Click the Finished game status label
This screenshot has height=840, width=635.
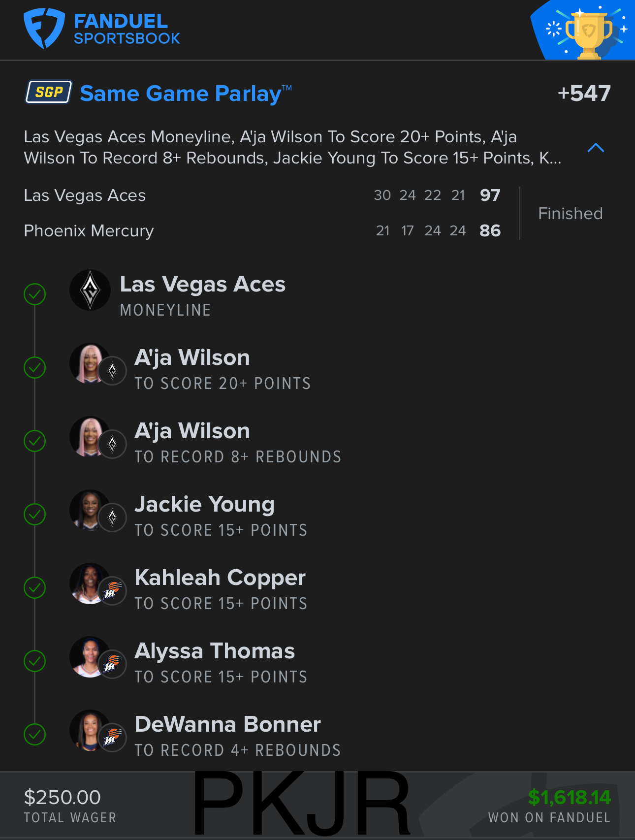tap(570, 213)
